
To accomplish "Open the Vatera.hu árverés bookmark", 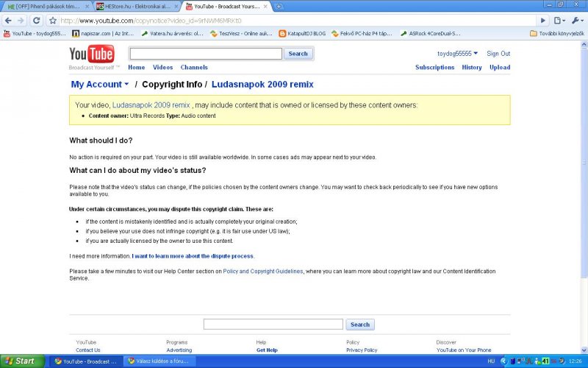I will [x=173, y=33].
